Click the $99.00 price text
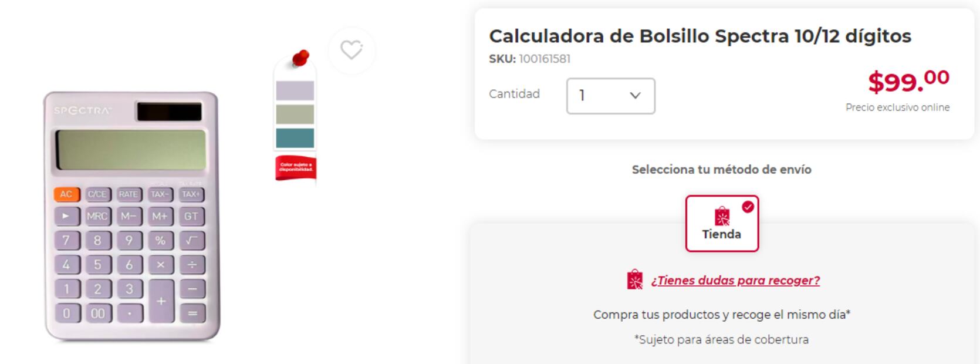This screenshot has width=980, height=364. tap(908, 81)
